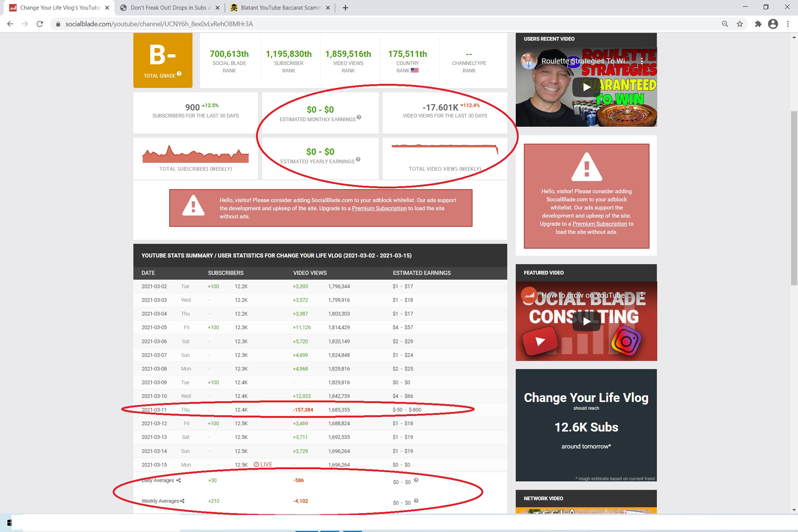
Task: Open the zoom magnifier icon in address bar
Action: [x=725, y=24]
